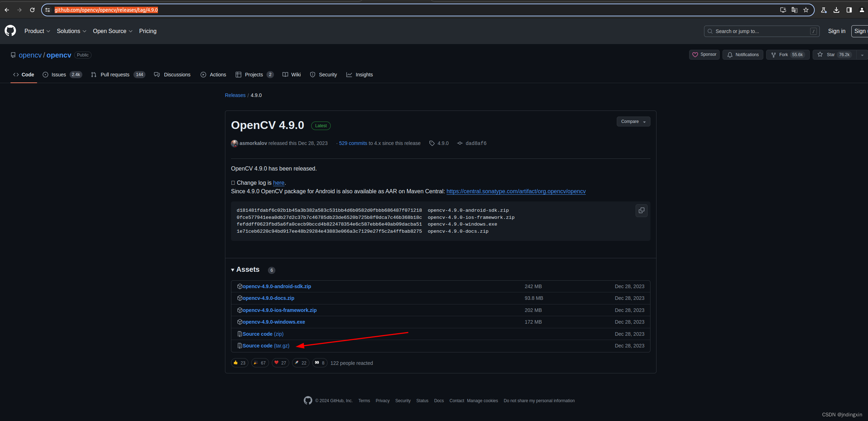Viewport: 868px width, 421px height.
Task: Bookmark page using star icon in address bar
Action: (806, 10)
